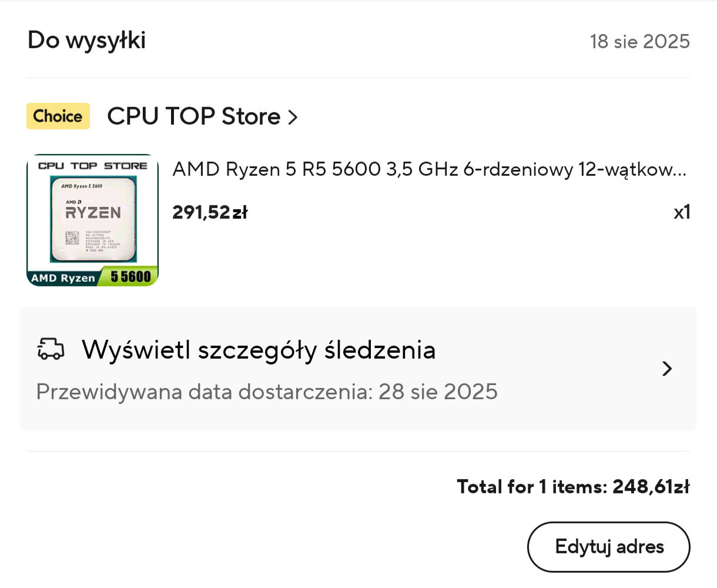Screen dimensions: 717x588
Task: Click the black "AMD Ryzen" label in thumbnail
Action: [63, 278]
